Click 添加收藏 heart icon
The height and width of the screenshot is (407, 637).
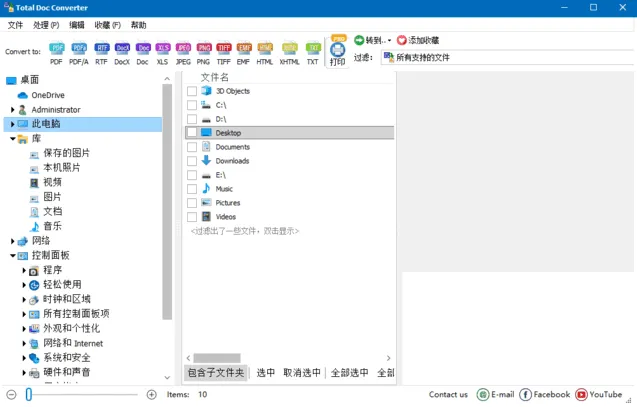coord(418,40)
